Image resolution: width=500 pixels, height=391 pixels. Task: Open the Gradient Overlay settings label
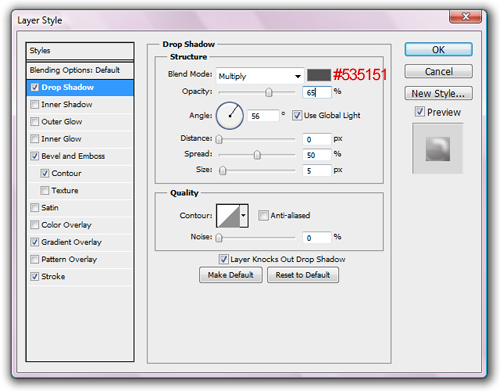[71, 242]
